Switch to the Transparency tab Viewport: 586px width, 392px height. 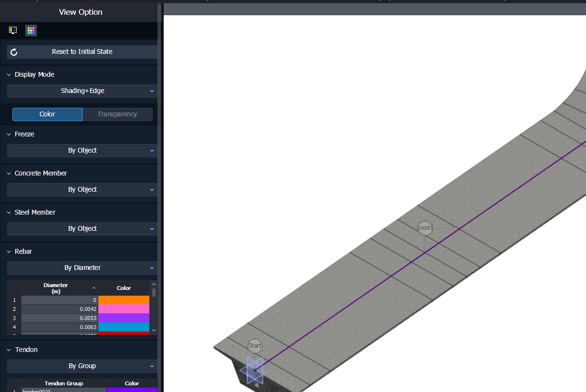point(117,114)
